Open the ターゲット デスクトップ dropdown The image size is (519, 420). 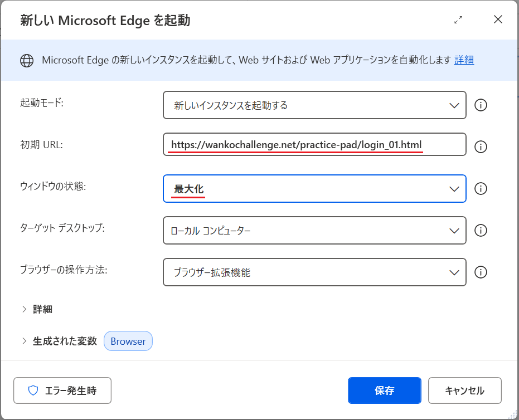click(x=314, y=231)
